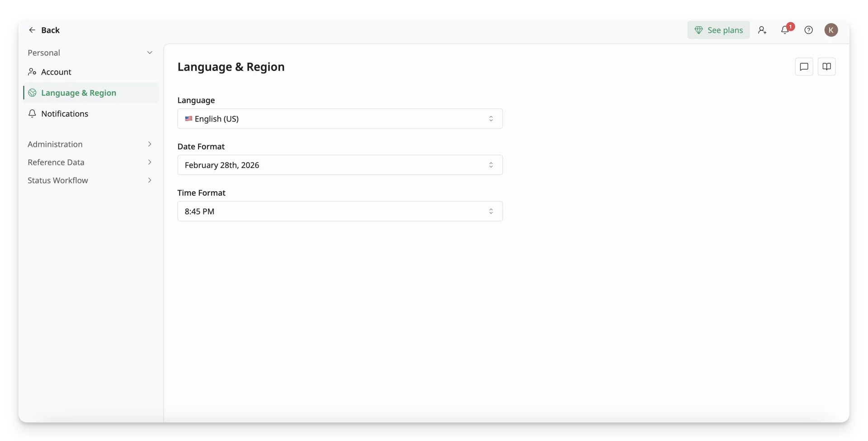Go Back using the Back label
868x441 pixels.
[x=50, y=30]
